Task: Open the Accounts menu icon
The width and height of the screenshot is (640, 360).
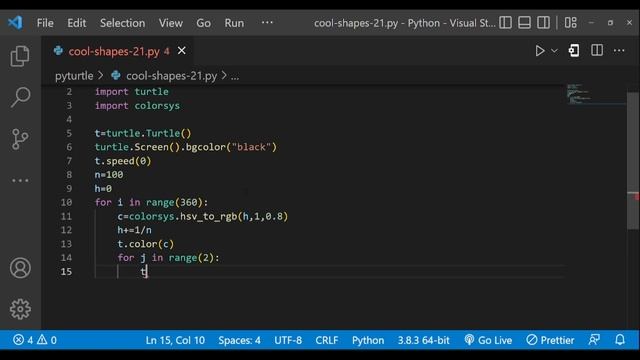Action: [x=20, y=268]
